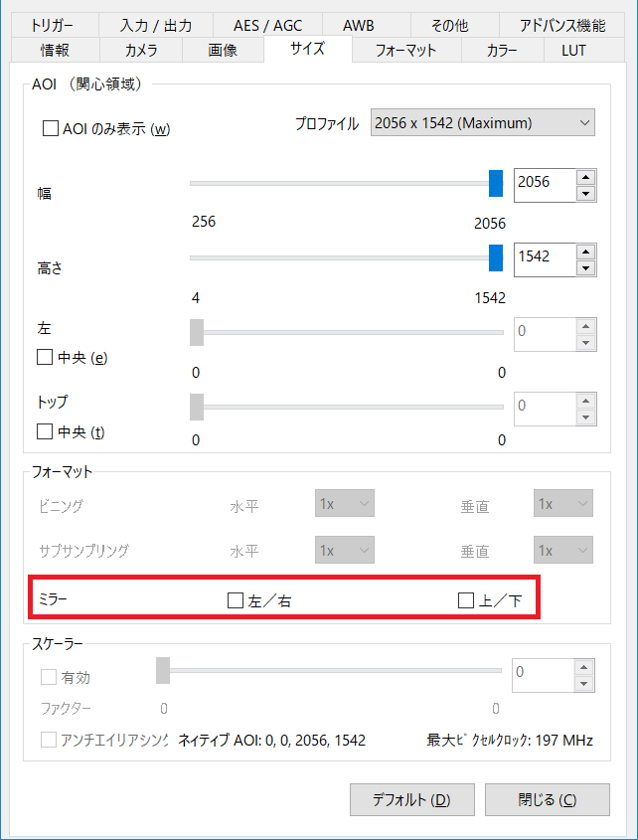638x840 pixels.
Task: Switch to アドバンス機能 tab
Action: [561, 25]
